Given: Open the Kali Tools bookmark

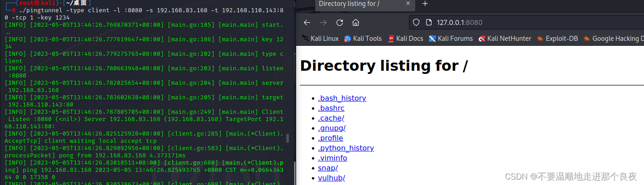Looking at the screenshot, I should pyautogui.click(x=363, y=39).
